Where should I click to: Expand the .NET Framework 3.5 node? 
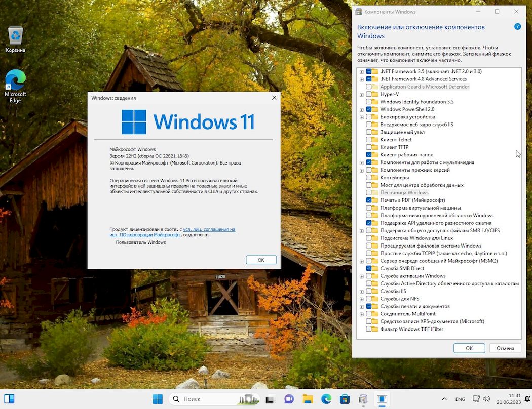pyautogui.click(x=362, y=72)
